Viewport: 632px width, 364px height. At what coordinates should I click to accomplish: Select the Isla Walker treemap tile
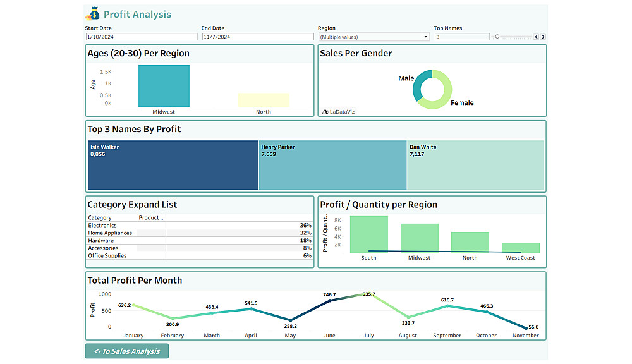pos(173,165)
